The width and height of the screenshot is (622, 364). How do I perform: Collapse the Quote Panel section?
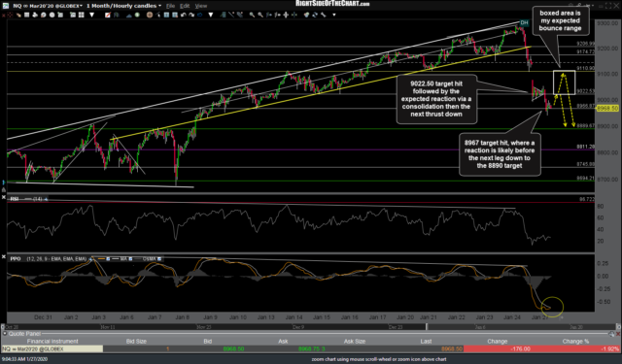pos(5,334)
